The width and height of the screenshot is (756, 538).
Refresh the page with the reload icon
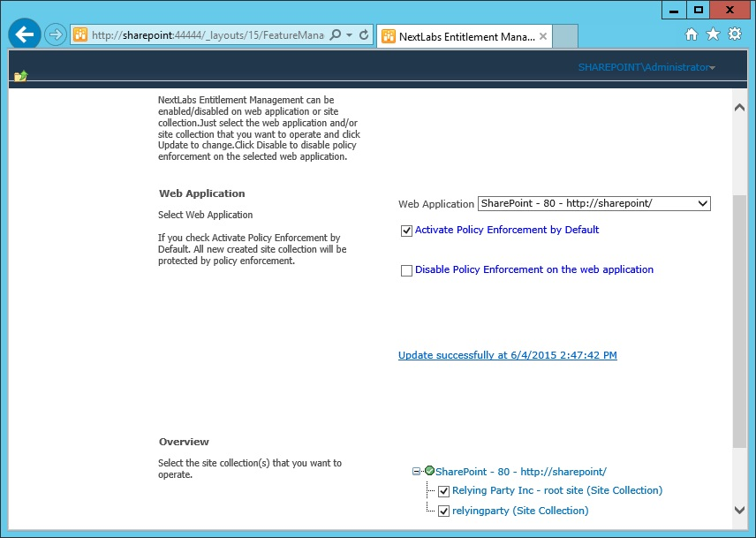(364, 34)
